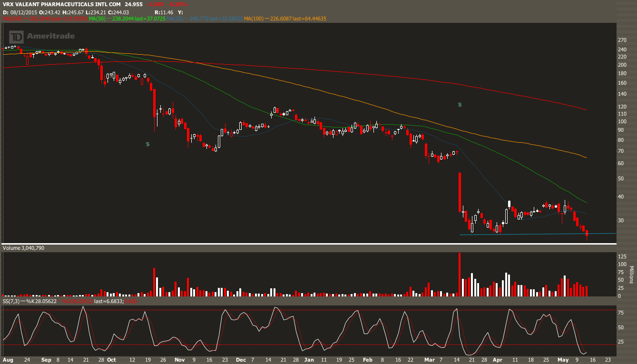Click the tallest red volume bar in mid-March
The image size is (637, 364).
click(x=460, y=275)
